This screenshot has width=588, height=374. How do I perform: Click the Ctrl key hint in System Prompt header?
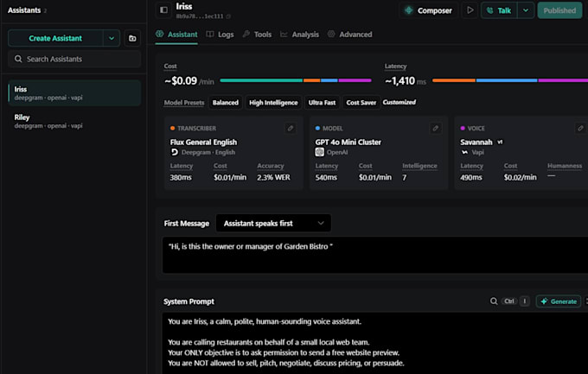pyautogui.click(x=508, y=301)
